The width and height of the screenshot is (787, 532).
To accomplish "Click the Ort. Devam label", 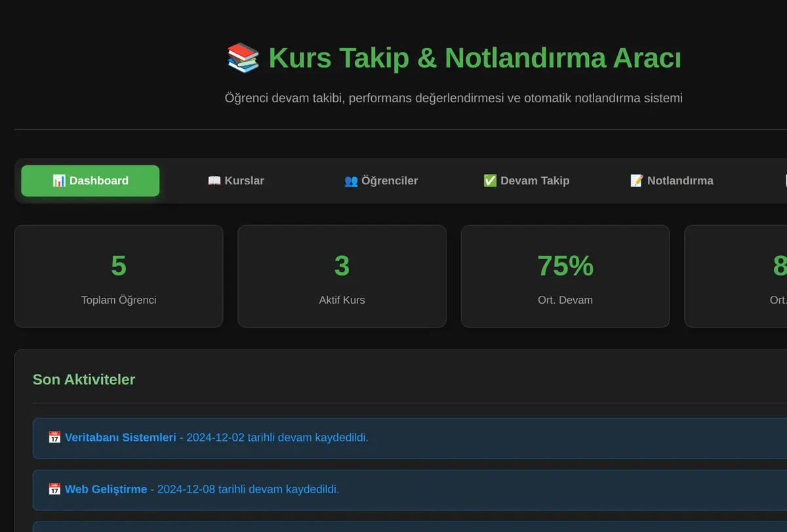I will click(565, 300).
